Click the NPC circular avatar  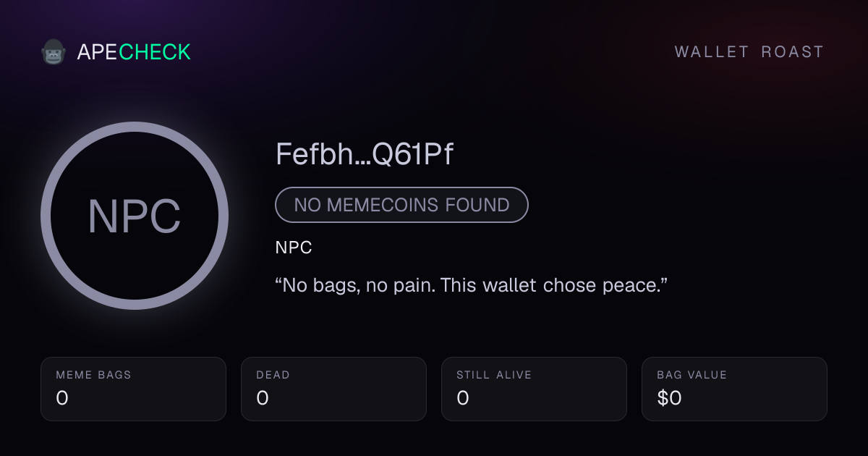(135, 216)
